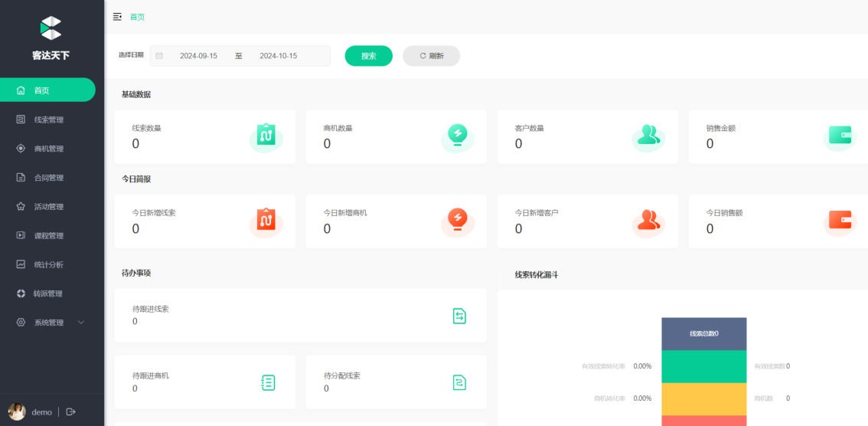Image resolution: width=868 pixels, height=426 pixels.
Task: Click the 课程管理 play icon
Action: point(21,235)
